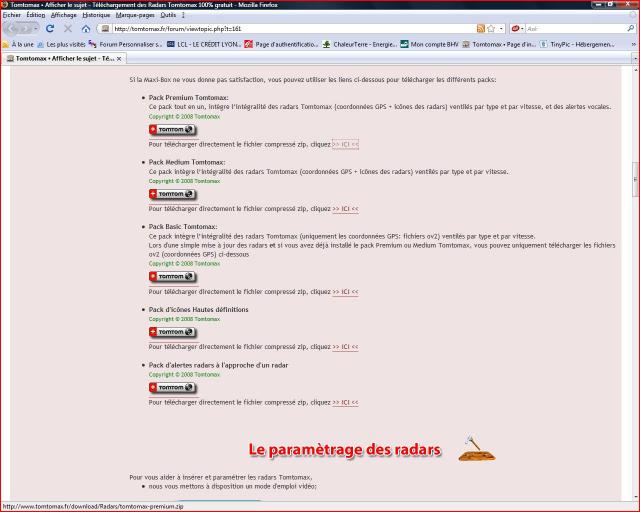Click the Reload page icon
This screenshot has height=512, width=640.
pyautogui.click(x=50, y=29)
